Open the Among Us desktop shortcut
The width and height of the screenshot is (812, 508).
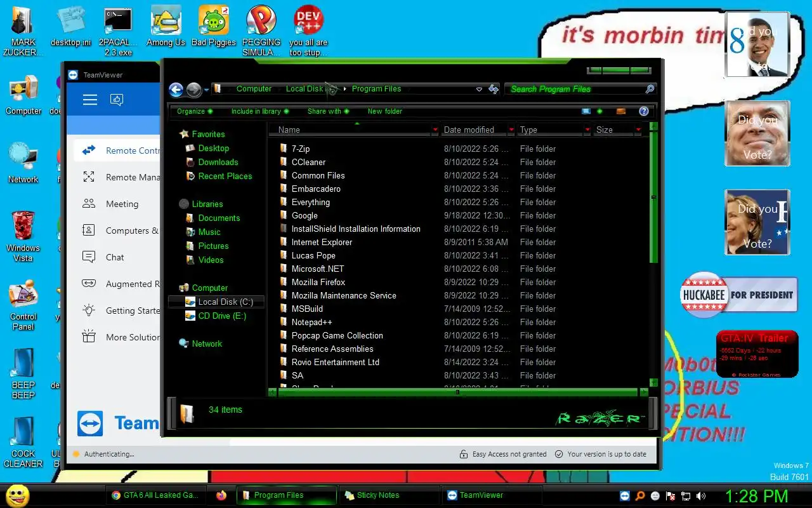tap(166, 26)
